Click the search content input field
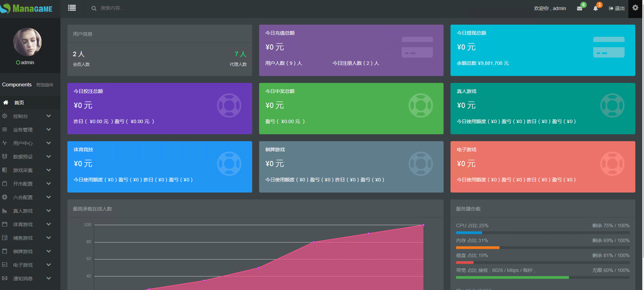 [x=139, y=8]
